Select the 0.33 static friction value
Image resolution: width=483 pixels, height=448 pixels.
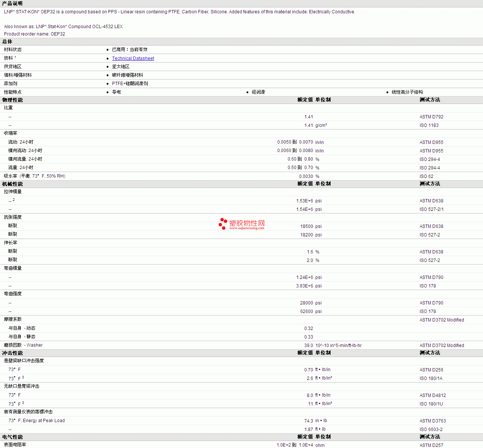tap(308, 337)
